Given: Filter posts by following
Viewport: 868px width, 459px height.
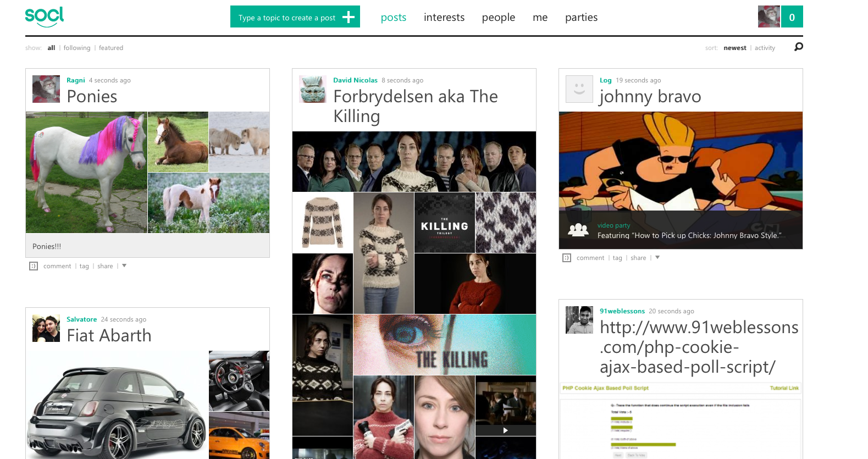Looking at the screenshot, I should point(77,48).
